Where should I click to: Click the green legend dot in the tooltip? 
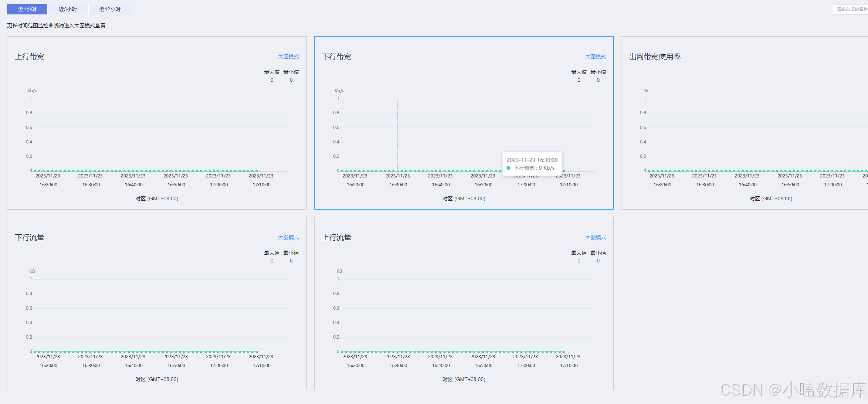[x=509, y=168]
